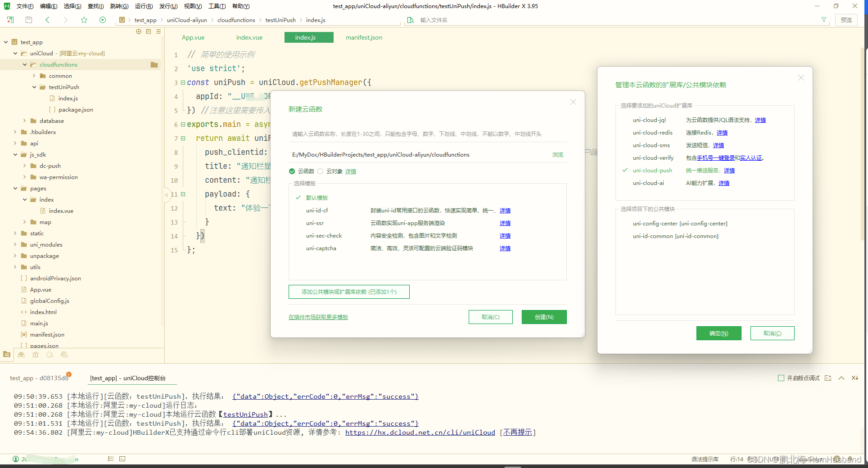868x468 pixels.
Task: Click the 创建(N) button
Action: [544, 317]
